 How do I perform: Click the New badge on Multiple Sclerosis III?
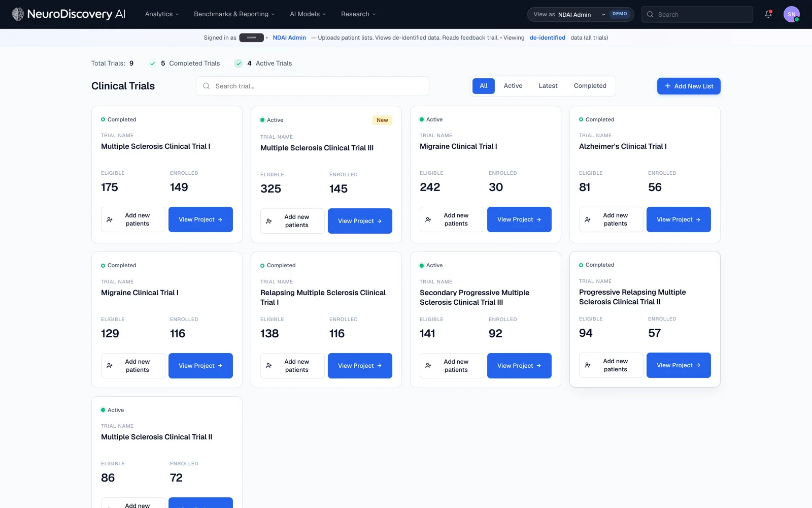[382, 120]
